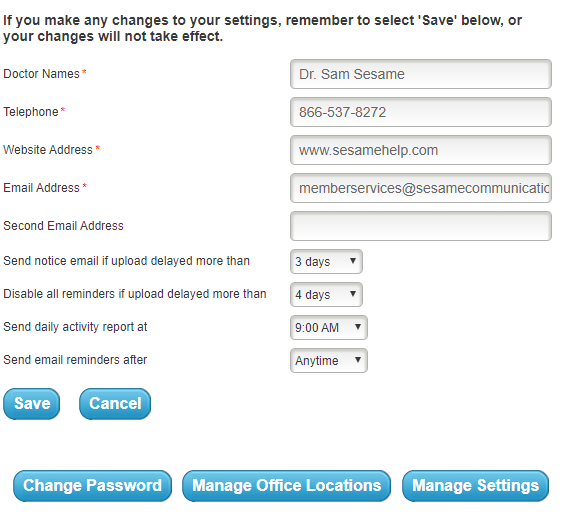Click the Doctor Names label

pos(41,74)
